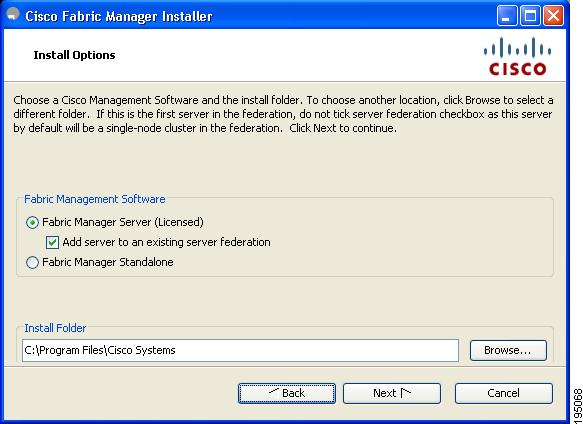Choose the Fabric Manager Standalone radio option

tap(32, 262)
